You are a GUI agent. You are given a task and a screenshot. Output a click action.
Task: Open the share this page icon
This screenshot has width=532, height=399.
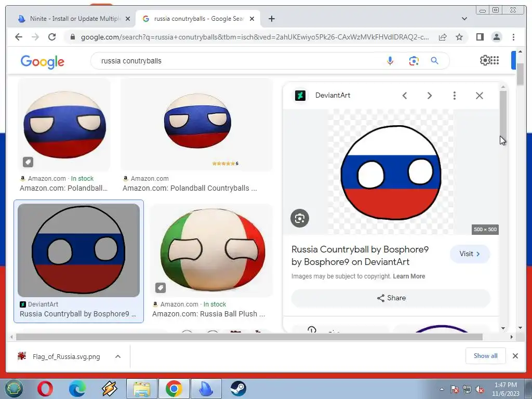[x=443, y=37]
